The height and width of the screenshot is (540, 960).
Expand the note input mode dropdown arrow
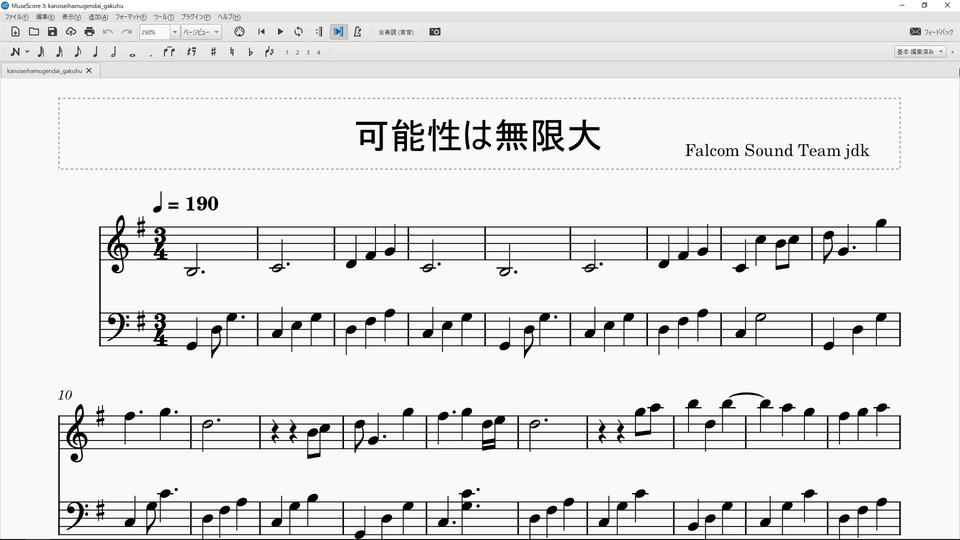pyautogui.click(x=27, y=52)
